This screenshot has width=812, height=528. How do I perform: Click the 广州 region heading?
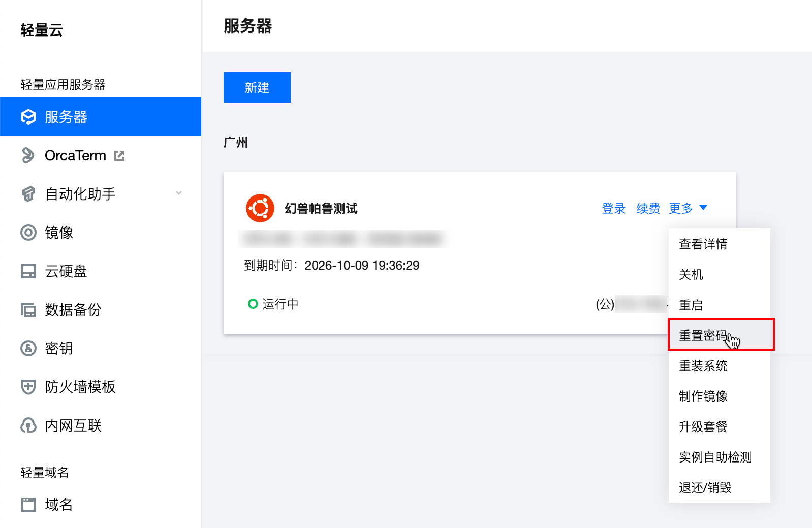[x=236, y=142]
